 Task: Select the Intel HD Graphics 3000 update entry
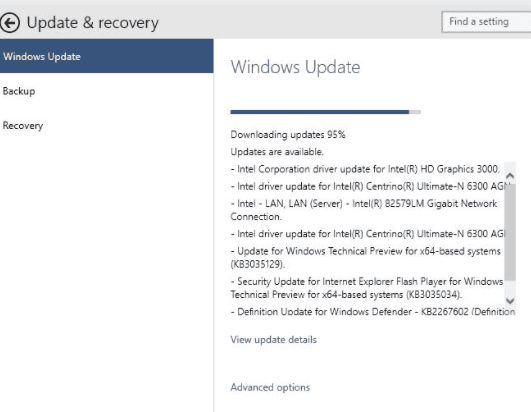(365, 169)
